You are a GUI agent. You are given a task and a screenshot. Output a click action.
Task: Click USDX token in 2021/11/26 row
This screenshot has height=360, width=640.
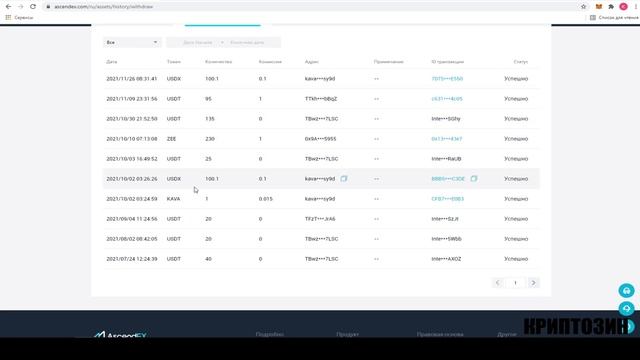click(x=173, y=78)
